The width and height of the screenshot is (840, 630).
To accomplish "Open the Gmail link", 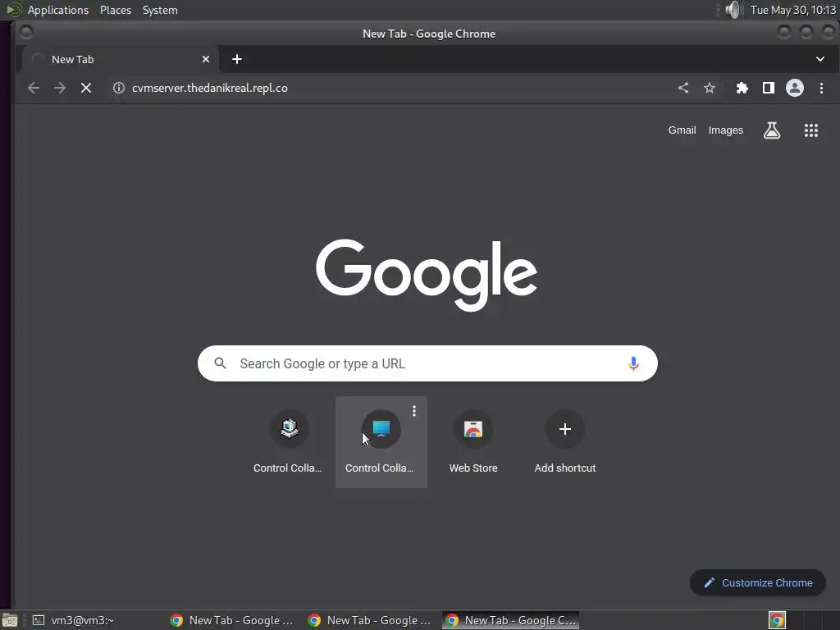I will pos(682,130).
